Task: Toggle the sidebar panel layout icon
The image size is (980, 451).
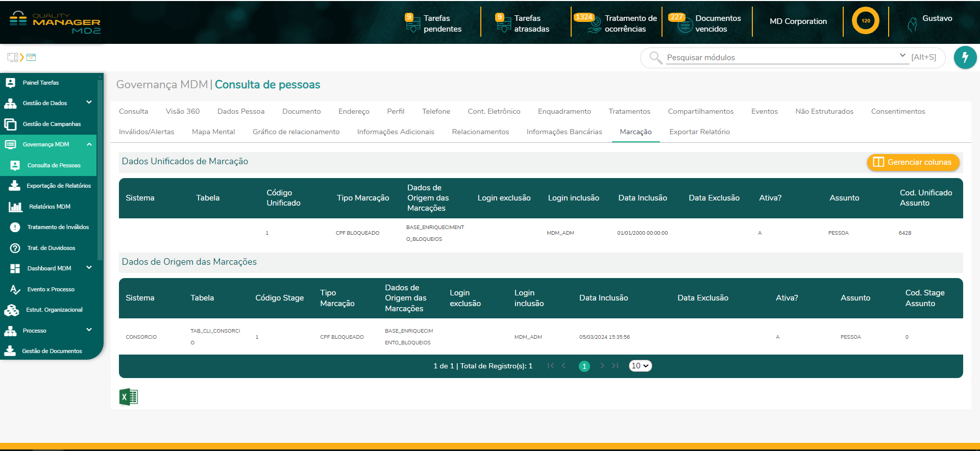Action: tap(13, 57)
